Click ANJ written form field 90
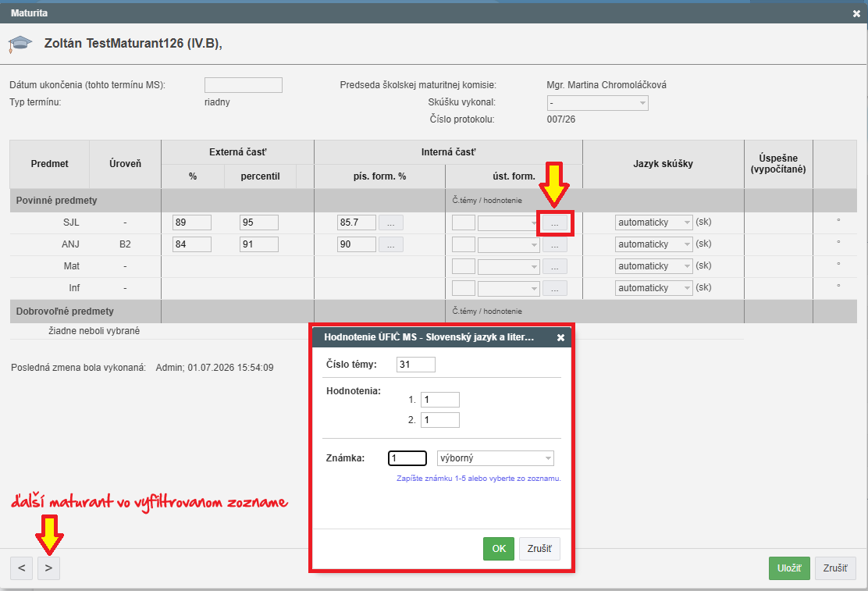Image resolution: width=868 pixels, height=591 pixels. click(357, 244)
